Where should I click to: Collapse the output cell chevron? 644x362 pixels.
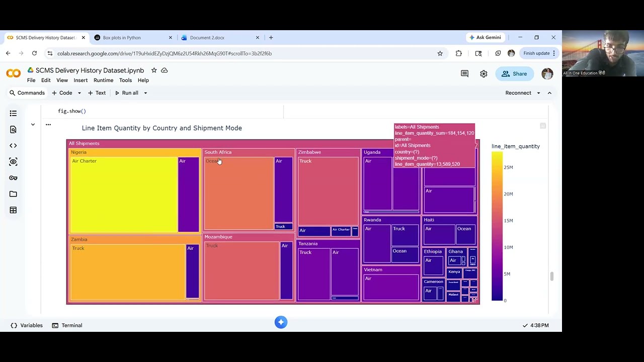pos(33,124)
